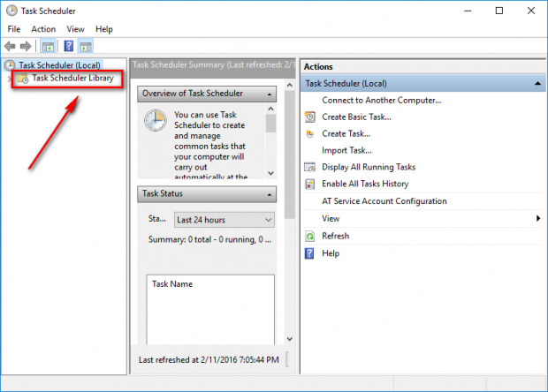Click the Help question mark icon in Actions
The image size is (548, 392).
pos(309,253)
